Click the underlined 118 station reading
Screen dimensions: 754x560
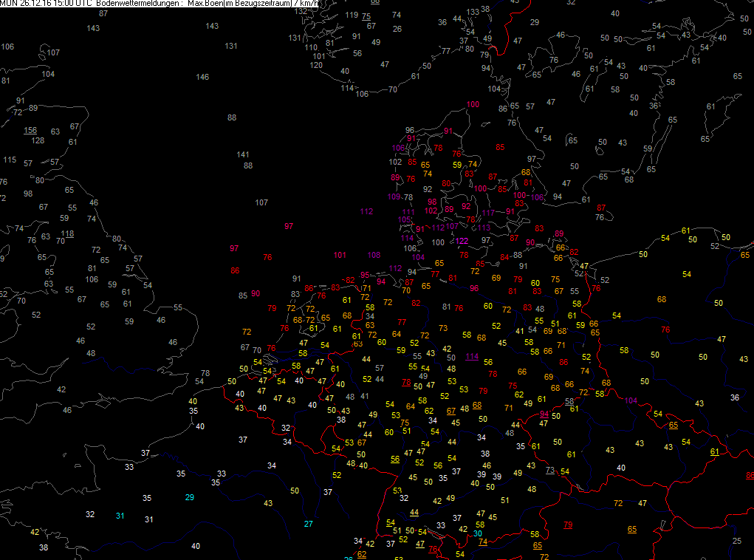point(67,233)
